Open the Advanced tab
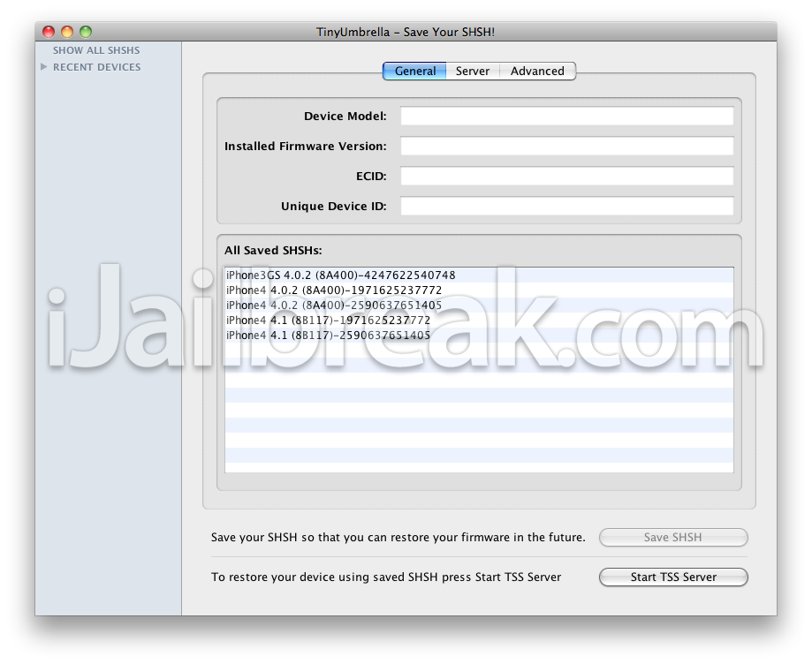The height and width of the screenshot is (664, 812). [x=537, y=71]
